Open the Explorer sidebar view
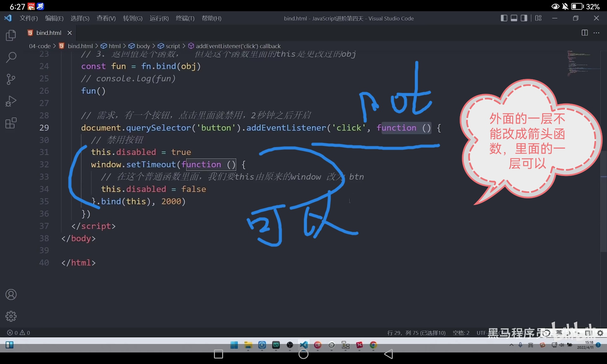The image size is (607, 364). click(x=11, y=35)
